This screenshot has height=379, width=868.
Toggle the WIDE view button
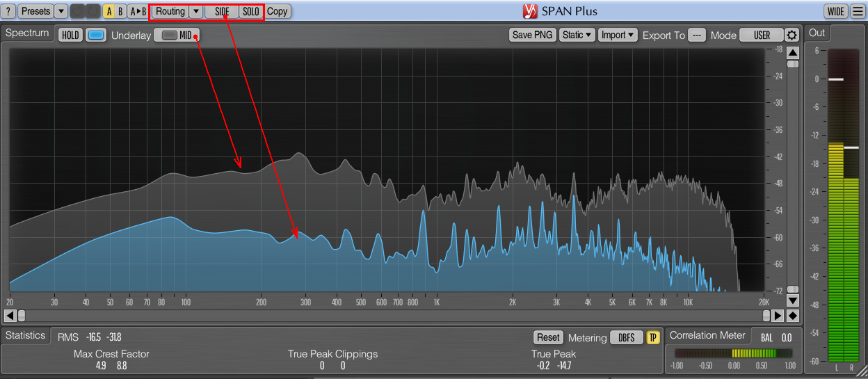point(835,11)
